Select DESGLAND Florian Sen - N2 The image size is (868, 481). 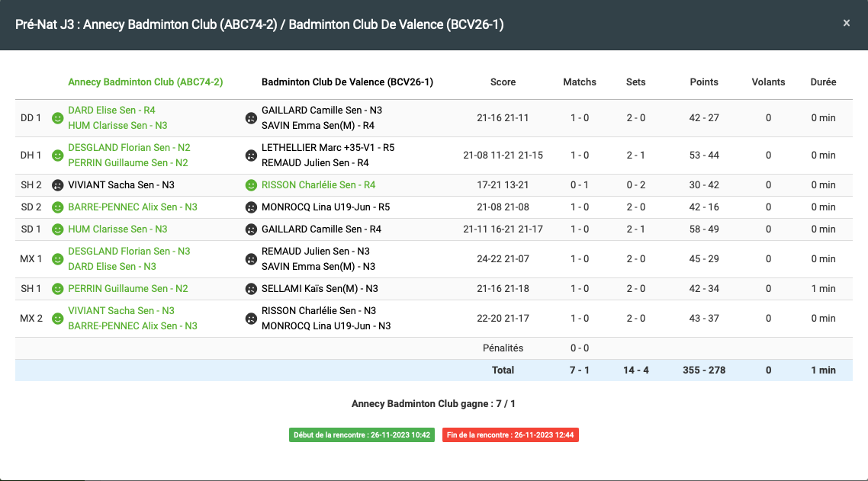pyautogui.click(x=129, y=148)
